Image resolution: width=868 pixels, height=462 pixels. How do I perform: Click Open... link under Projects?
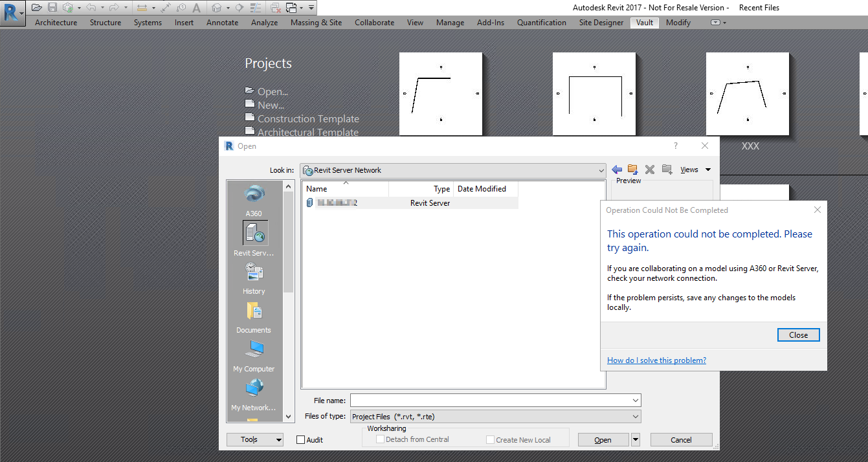coord(273,92)
